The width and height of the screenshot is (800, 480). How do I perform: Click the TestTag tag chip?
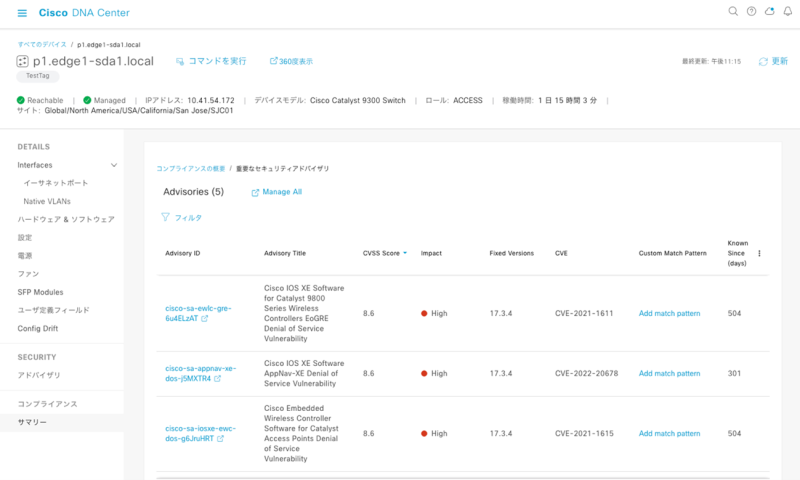point(38,76)
